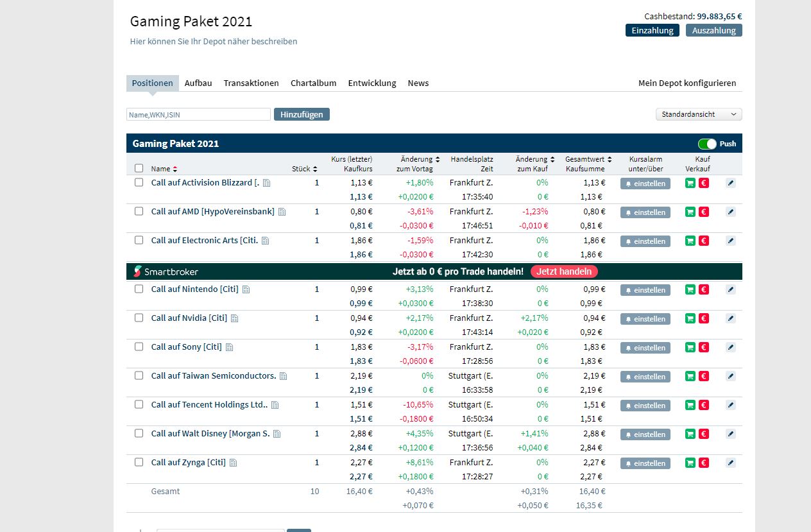Sort by Gesamtwert column arrows

[x=610, y=159]
